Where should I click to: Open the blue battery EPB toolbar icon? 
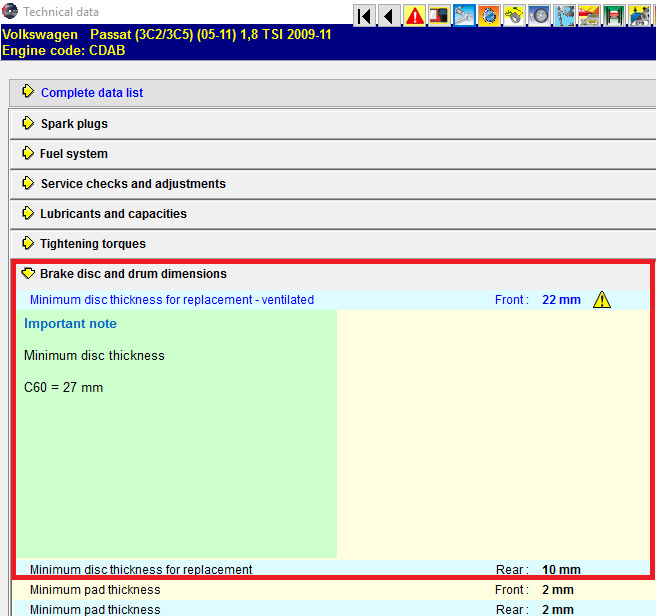tap(639, 16)
